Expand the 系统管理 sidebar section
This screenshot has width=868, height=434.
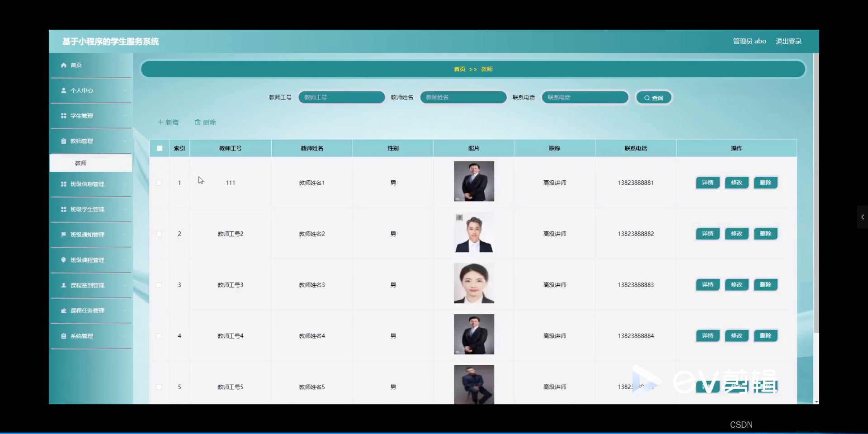[x=126, y=336]
